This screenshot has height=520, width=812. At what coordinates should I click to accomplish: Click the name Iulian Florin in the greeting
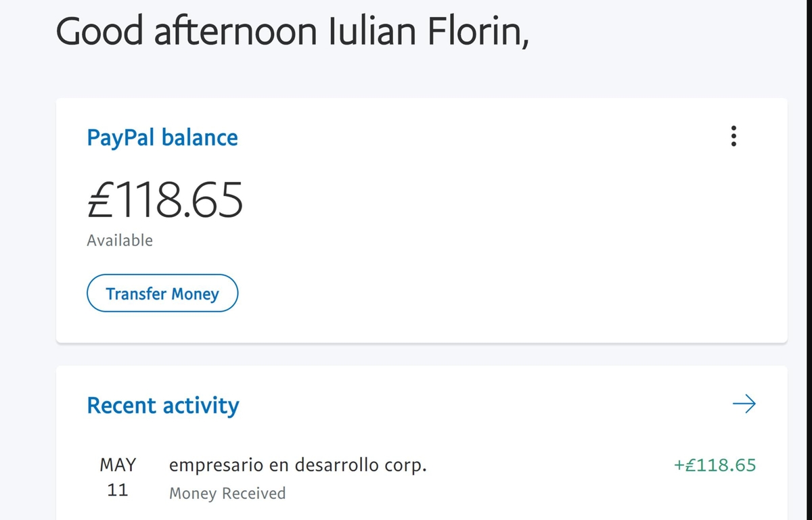pos(428,32)
